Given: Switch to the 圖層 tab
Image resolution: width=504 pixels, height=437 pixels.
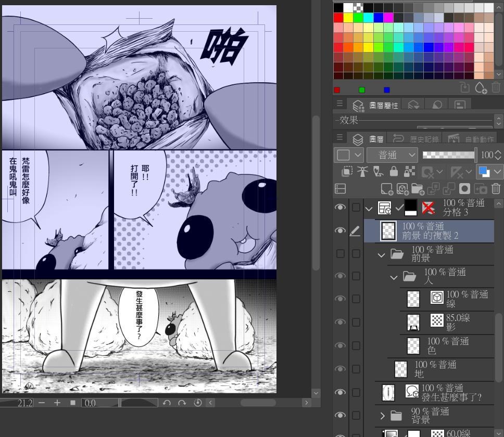Looking at the screenshot, I should [x=369, y=139].
